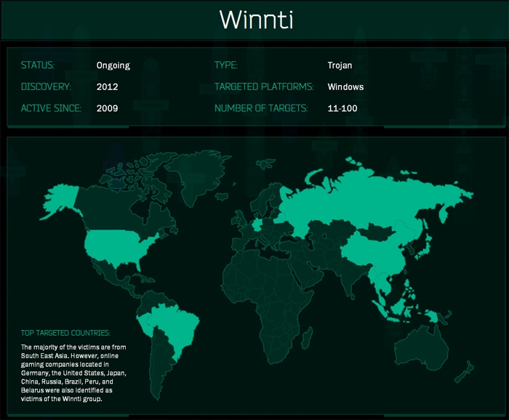Image resolution: width=509 pixels, height=420 pixels.
Task: Select Mexico on the world map
Action: click(x=111, y=274)
